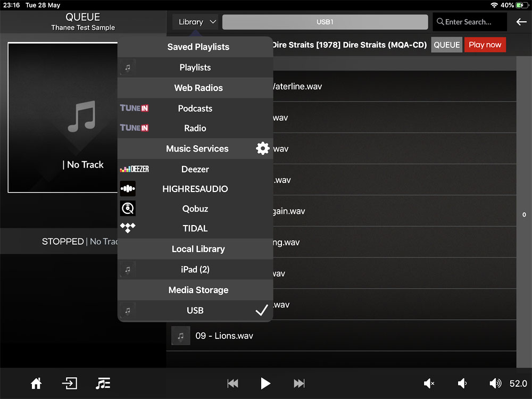Open the input source selector icon

pyautogui.click(x=70, y=384)
